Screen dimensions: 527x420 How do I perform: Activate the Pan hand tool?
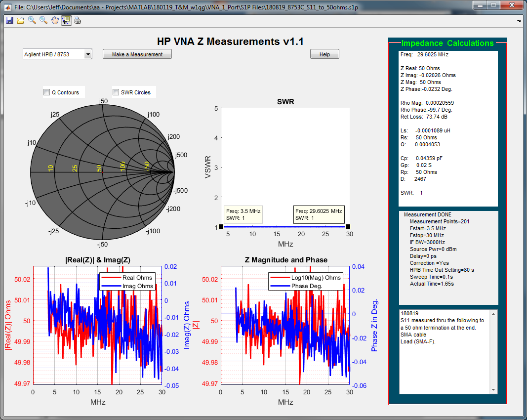[54, 20]
